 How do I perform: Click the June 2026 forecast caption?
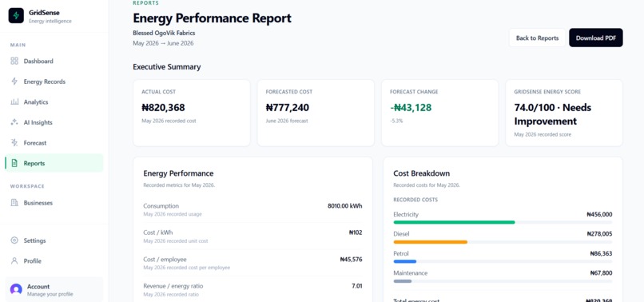click(x=287, y=121)
